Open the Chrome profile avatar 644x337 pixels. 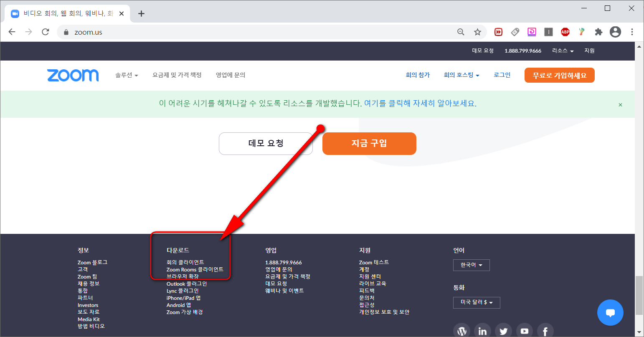pyautogui.click(x=615, y=32)
